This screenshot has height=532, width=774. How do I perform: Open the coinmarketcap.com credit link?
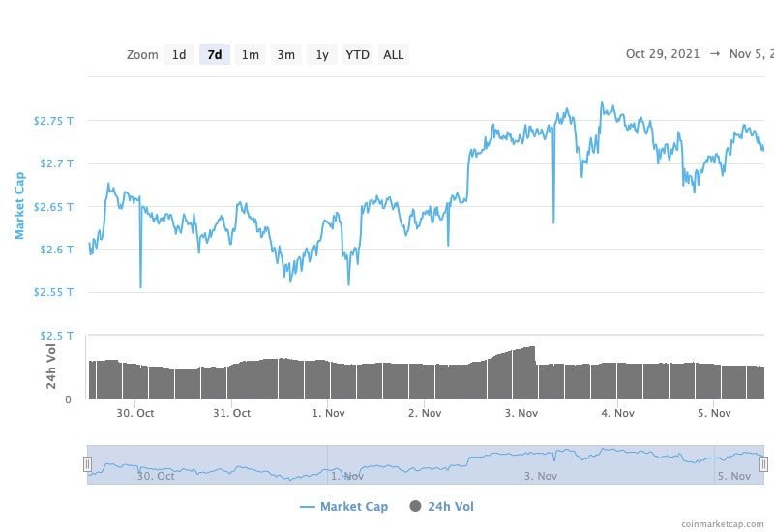[722, 523]
